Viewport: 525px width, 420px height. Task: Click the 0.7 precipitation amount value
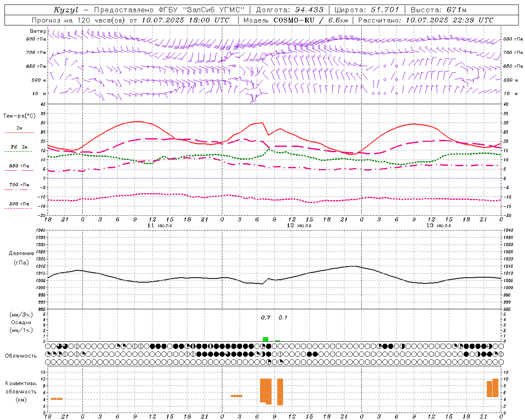pyautogui.click(x=266, y=317)
